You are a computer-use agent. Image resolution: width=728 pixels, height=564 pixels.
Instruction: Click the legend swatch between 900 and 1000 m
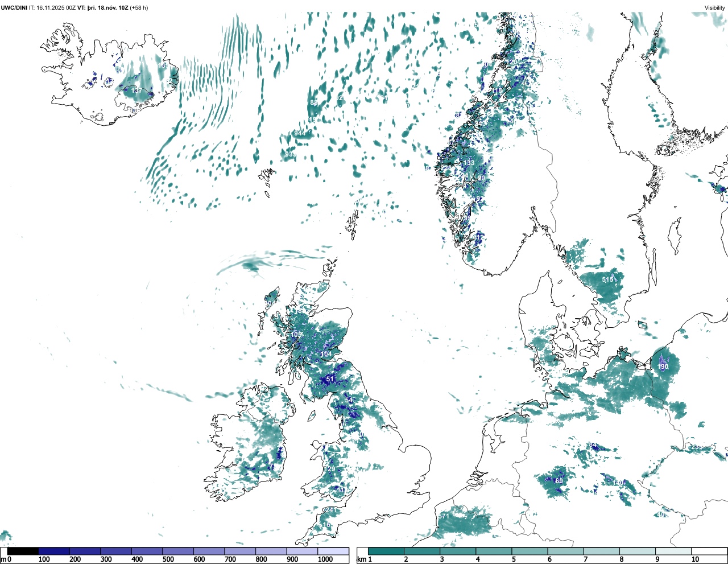coord(302,551)
